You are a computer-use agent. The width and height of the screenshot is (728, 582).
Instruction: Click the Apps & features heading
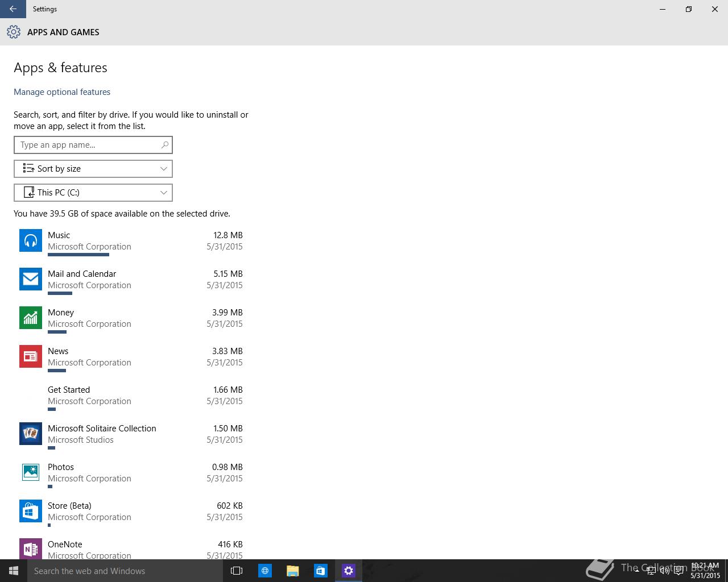click(60, 68)
